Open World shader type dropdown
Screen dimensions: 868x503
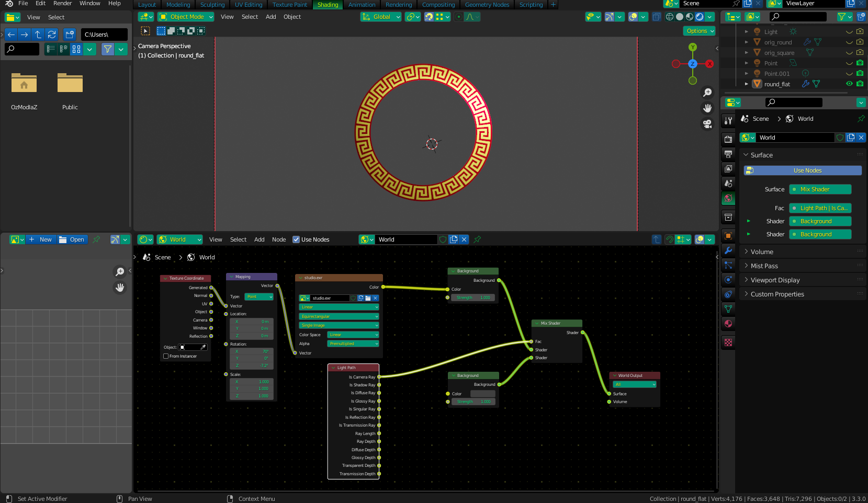click(180, 239)
